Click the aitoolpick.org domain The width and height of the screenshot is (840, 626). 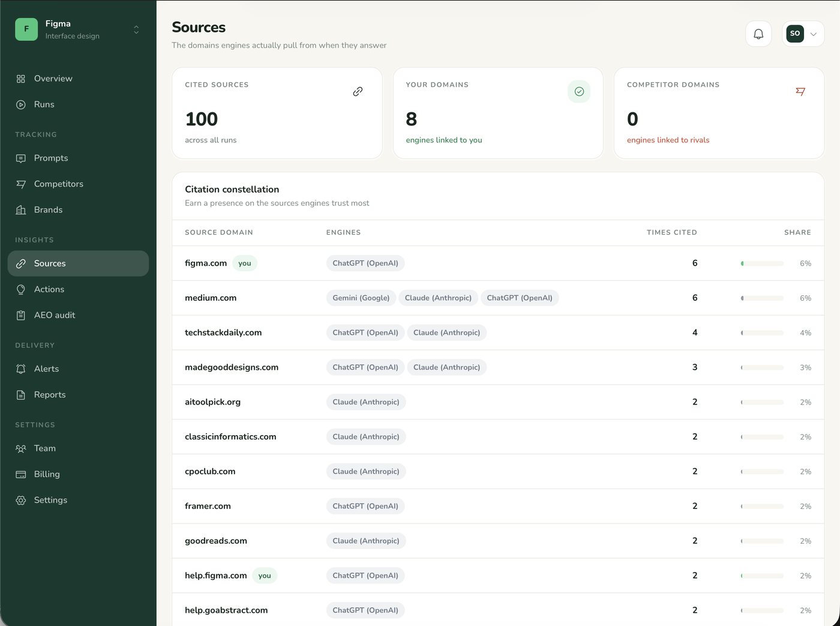(212, 402)
